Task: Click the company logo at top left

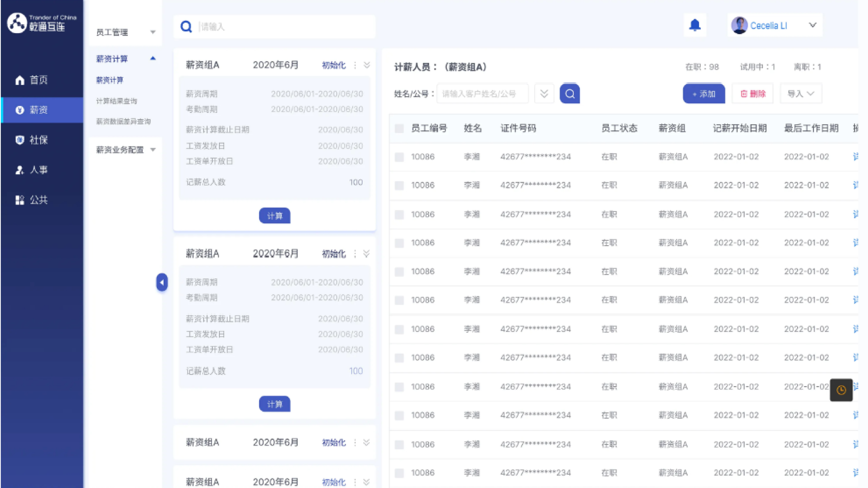Action: pyautogui.click(x=42, y=23)
